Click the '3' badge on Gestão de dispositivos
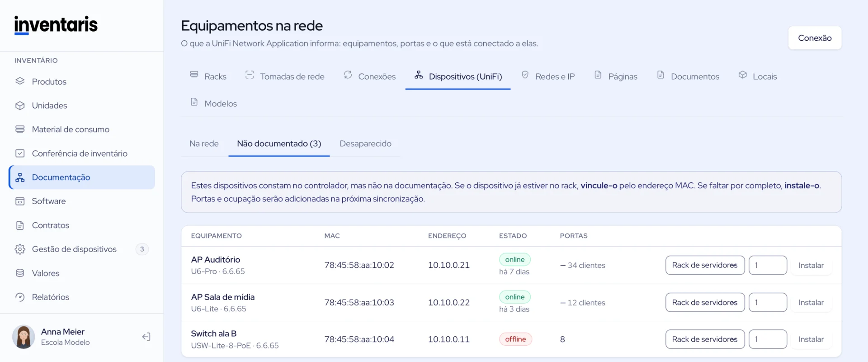Image resolution: width=868 pixels, height=362 pixels. pos(142,249)
